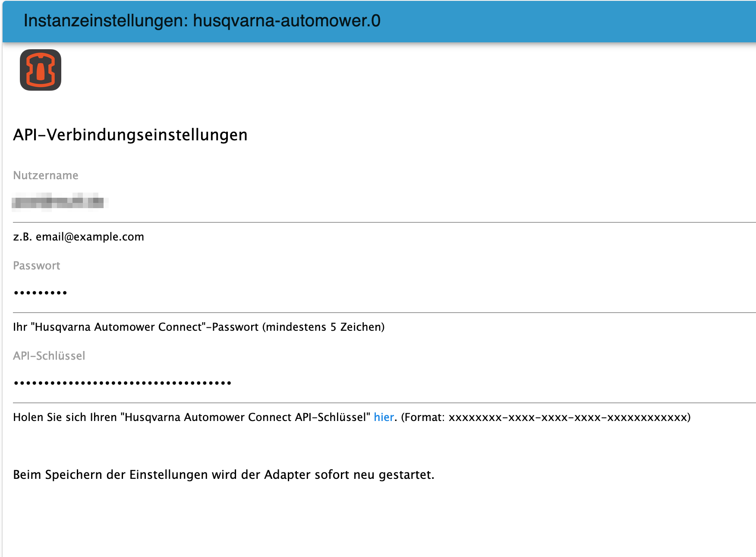Focus the Nutzername input field

click(384, 203)
